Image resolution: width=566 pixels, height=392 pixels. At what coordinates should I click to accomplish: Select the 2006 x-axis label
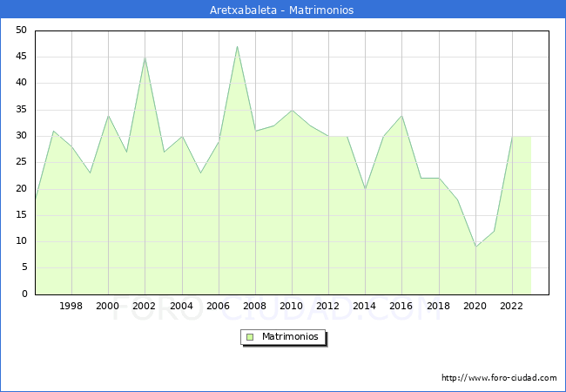click(219, 306)
